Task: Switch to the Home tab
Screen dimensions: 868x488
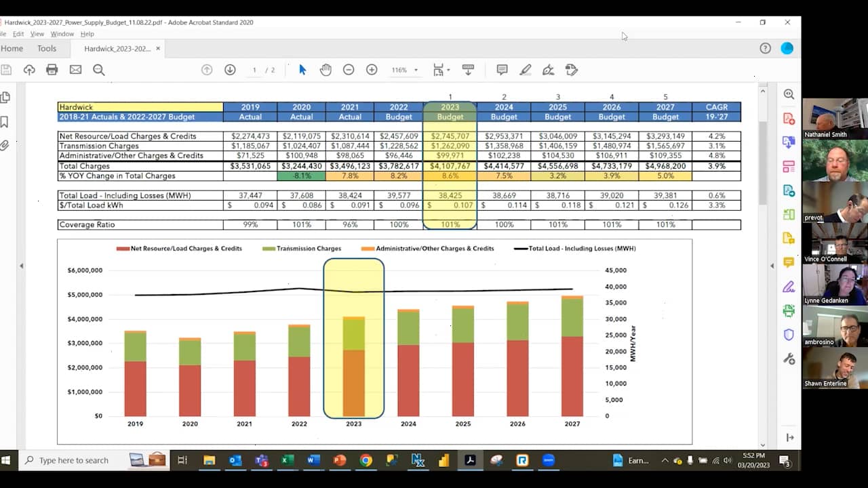Action: pyautogui.click(x=12, y=48)
